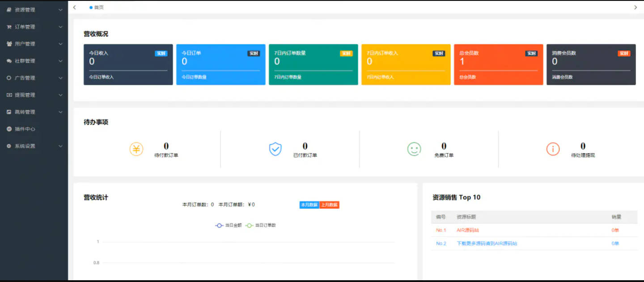Click the left arrow on the tab bar

(74, 7)
